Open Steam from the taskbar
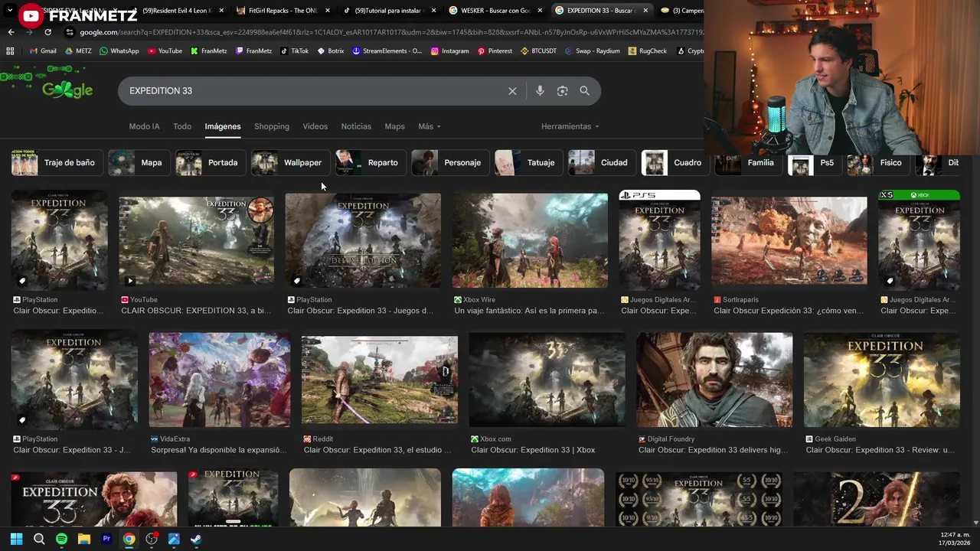Screen dimensions: 980x551 (x=196, y=539)
